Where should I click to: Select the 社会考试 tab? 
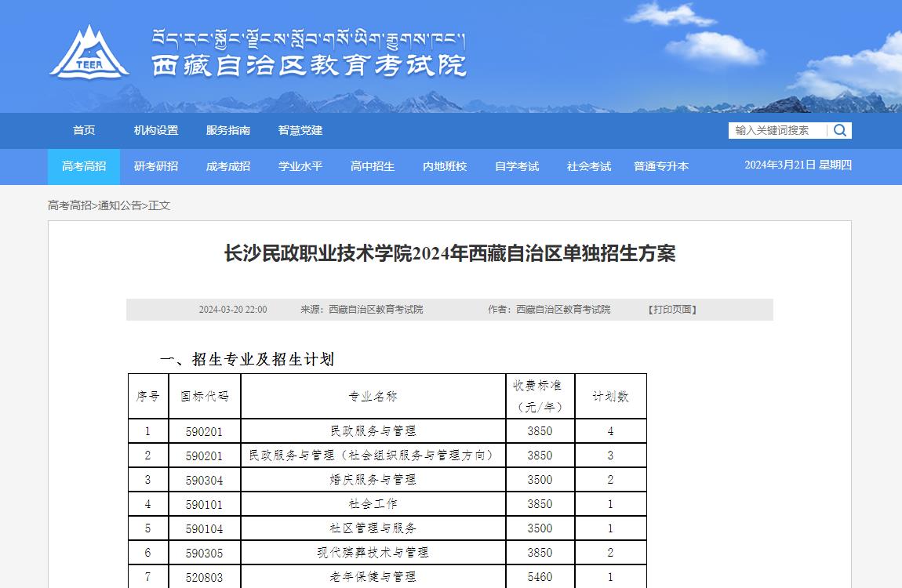[x=589, y=167]
